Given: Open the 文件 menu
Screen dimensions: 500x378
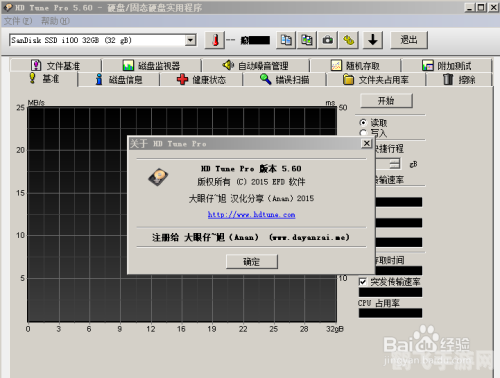Looking at the screenshot, I should (18, 21).
